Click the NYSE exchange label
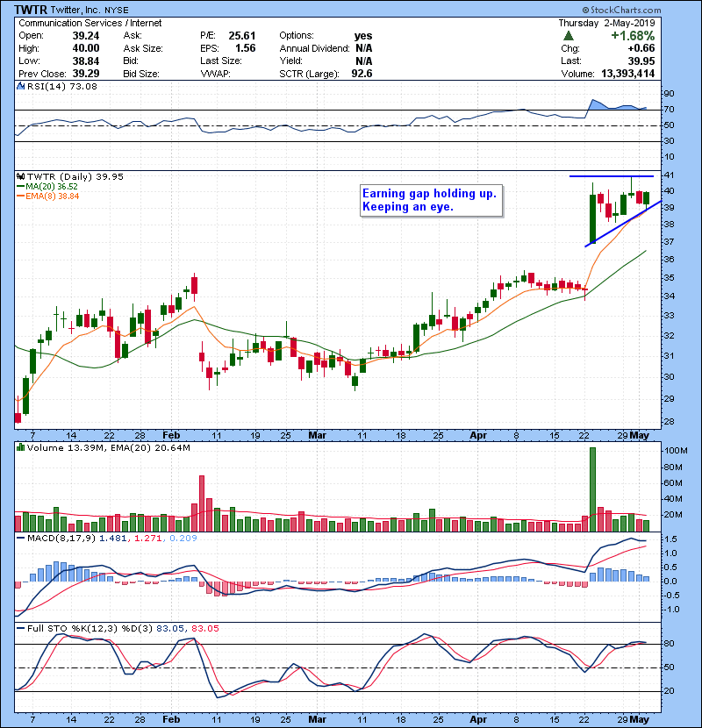Image resolution: width=702 pixels, height=728 pixels. pos(117,11)
